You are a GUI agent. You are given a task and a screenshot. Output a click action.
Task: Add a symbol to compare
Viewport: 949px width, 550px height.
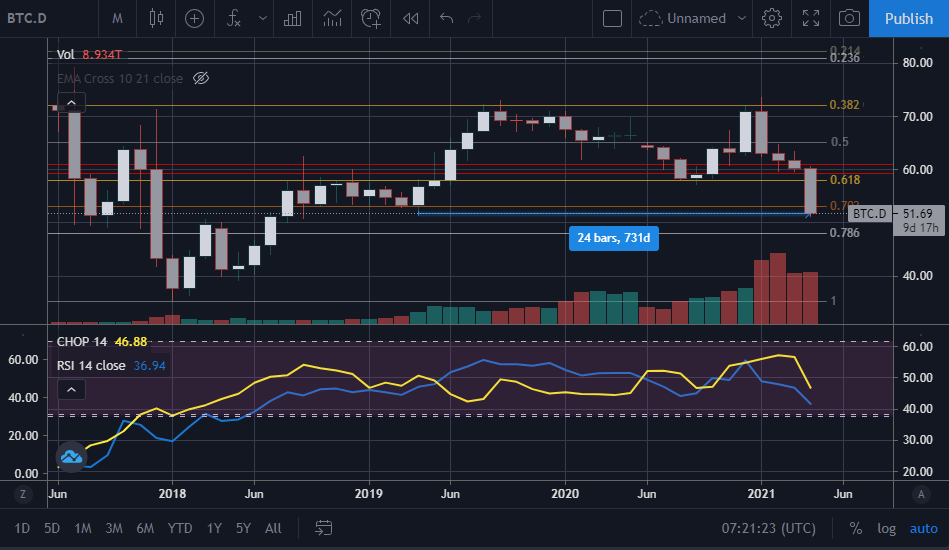point(194,18)
